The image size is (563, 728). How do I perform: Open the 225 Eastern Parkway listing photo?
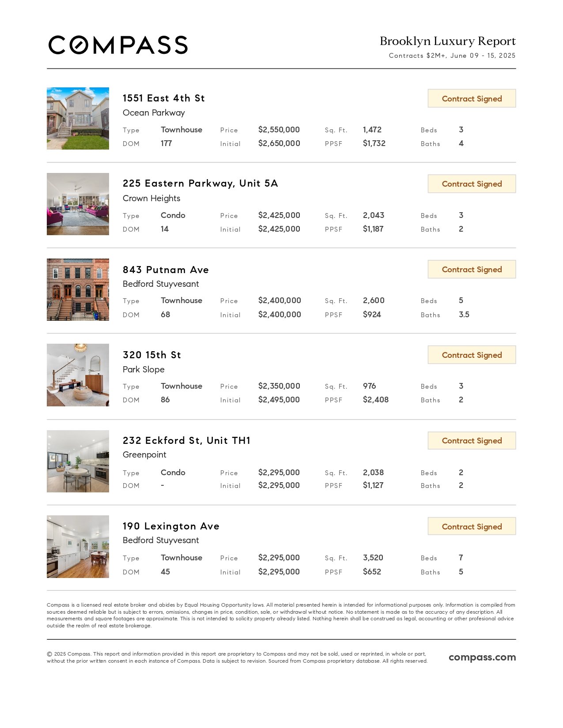[78, 204]
